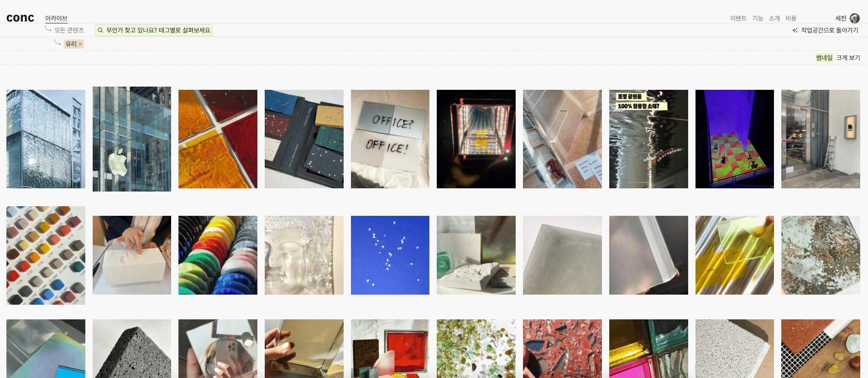868x378 pixels.
Task: Click the conc logo
Action: coord(20,18)
